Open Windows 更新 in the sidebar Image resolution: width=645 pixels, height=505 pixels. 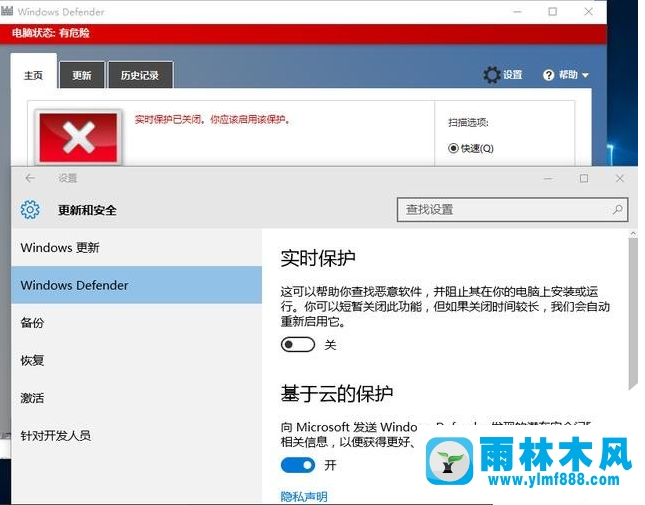click(x=137, y=248)
